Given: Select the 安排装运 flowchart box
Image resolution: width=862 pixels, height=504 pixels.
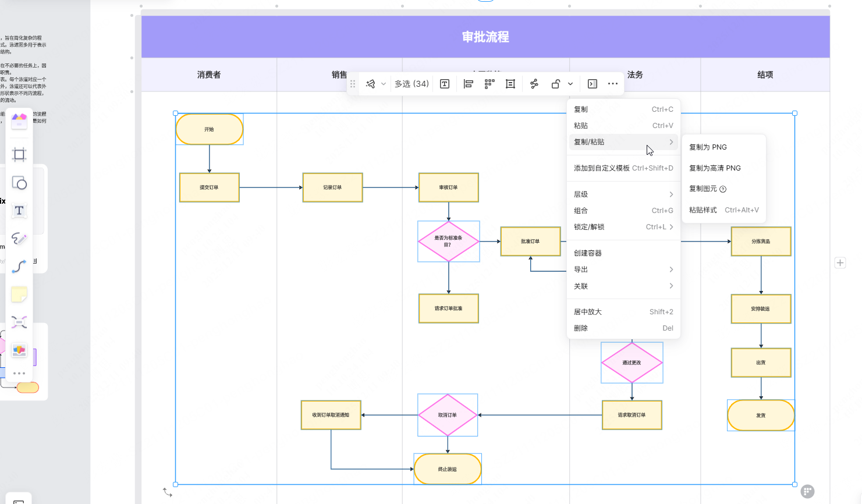Looking at the screenshot, I should 761,309.
